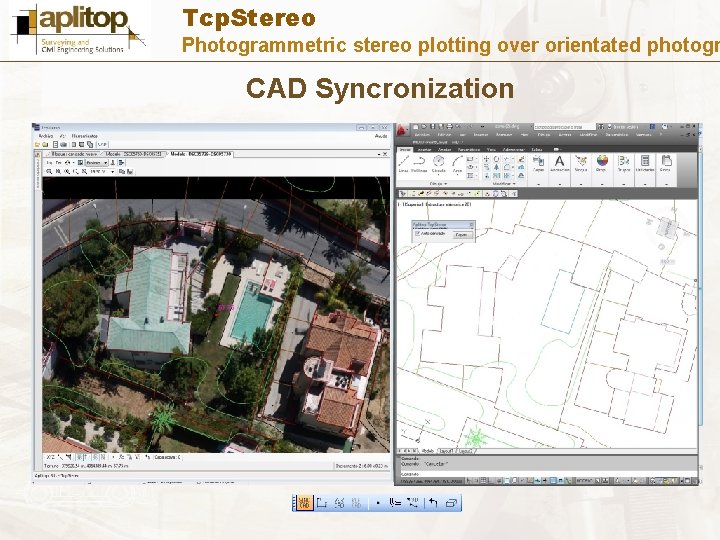The height and width of the screenshot is (540, 720).
Task: Open the AutoCAD application menu button
Action: click(x=403, y=130)
